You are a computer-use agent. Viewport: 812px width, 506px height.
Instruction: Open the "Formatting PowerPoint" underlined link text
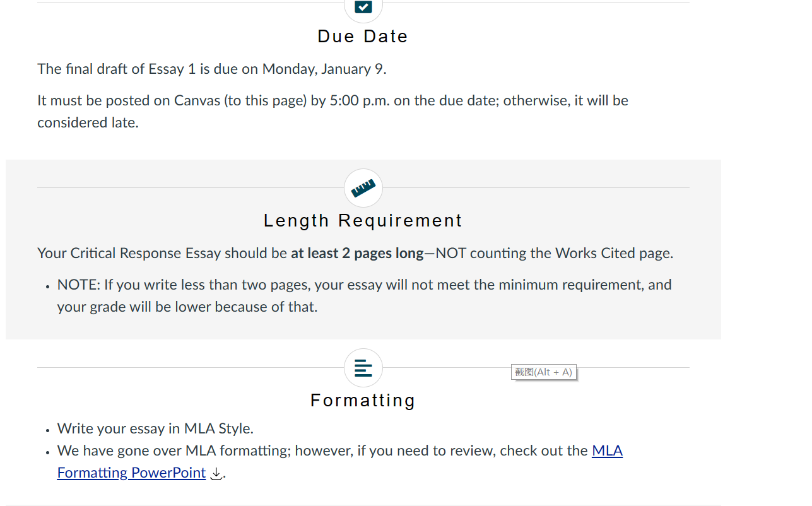(x=131, y=473)
